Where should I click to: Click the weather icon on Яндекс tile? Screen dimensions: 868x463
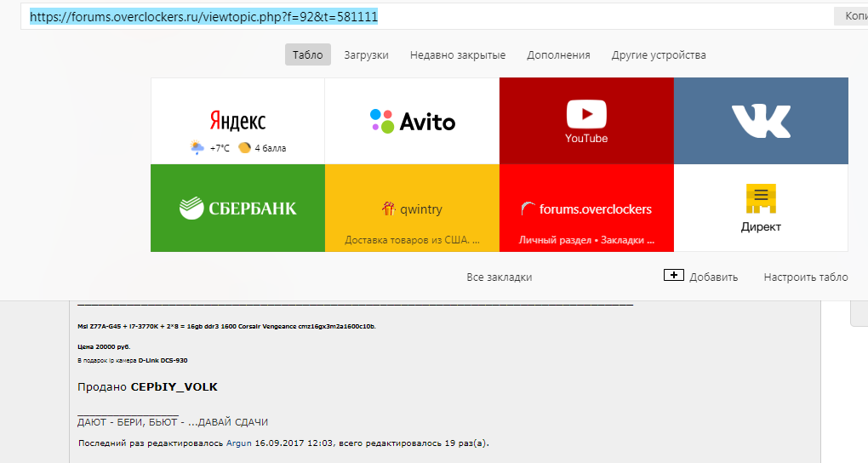(x=197, y=148)
